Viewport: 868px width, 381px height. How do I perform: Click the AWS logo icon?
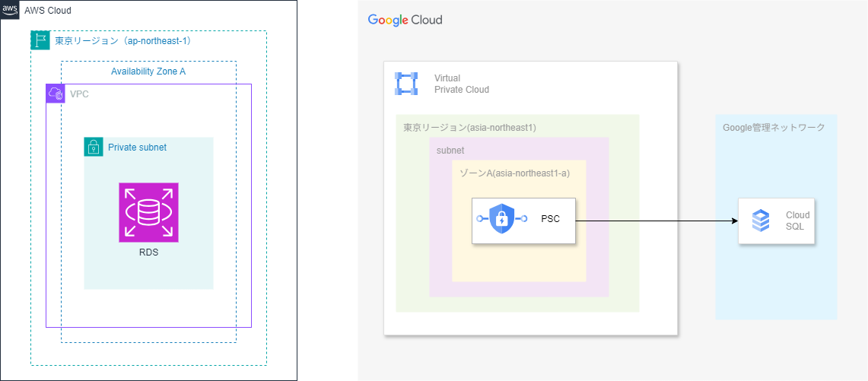11,10
